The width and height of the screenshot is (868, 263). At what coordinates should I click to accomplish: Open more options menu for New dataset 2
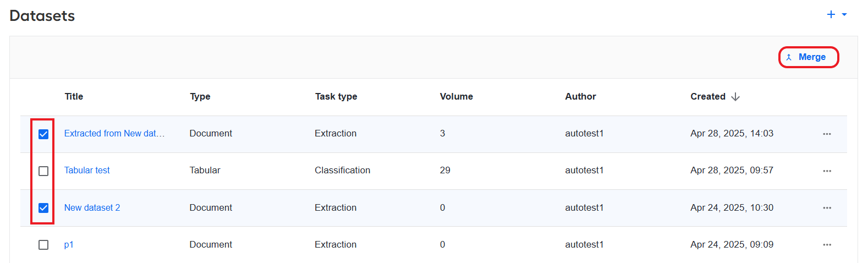click(827, 208)
